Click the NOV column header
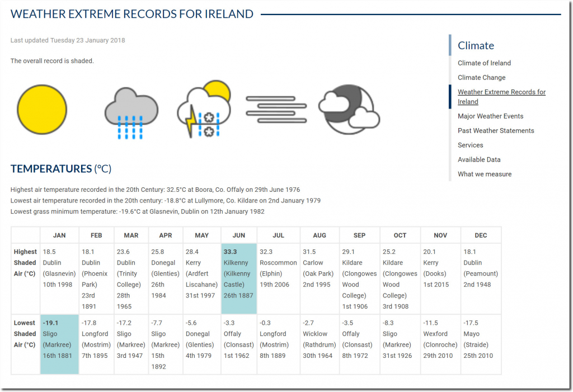This screenshot has width=573, height=392. (x=440, y=235)
